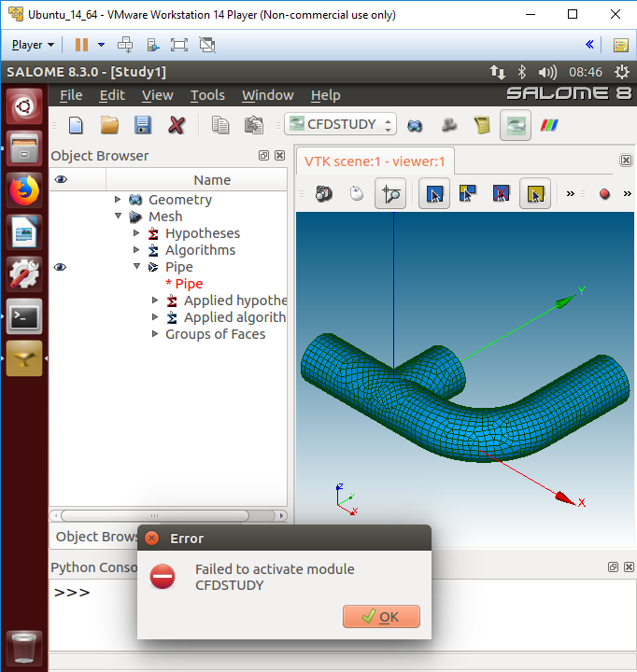Viewport: 637px width, 672px height.
Task: Click the Object Browser horizontal scrollbar
Action: click(168, 514)
